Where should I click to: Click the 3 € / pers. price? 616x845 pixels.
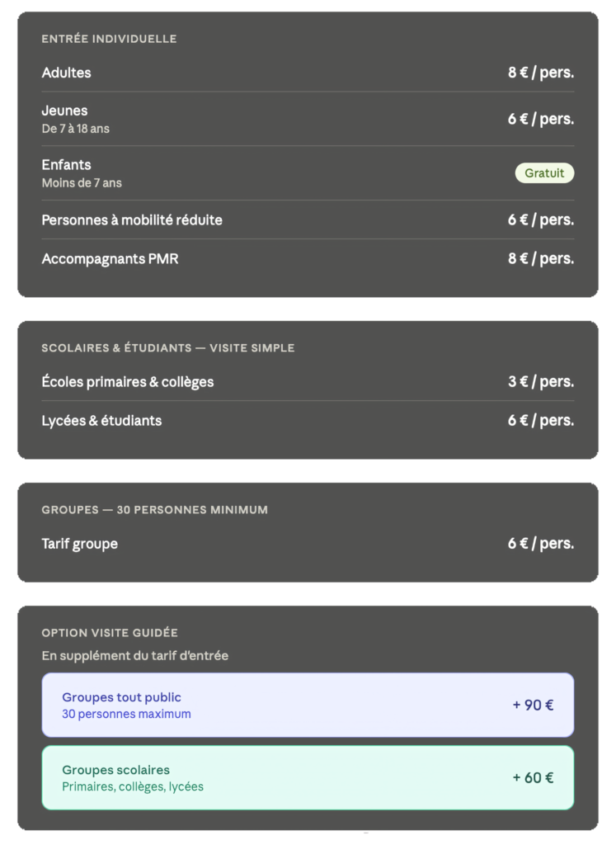[x=540, y=382]
